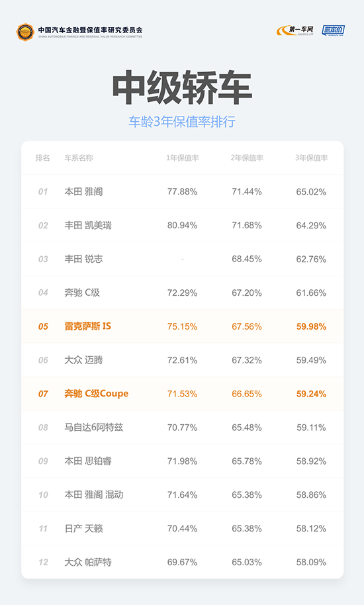Click the 80.94% one-year value

click(183, 225)
